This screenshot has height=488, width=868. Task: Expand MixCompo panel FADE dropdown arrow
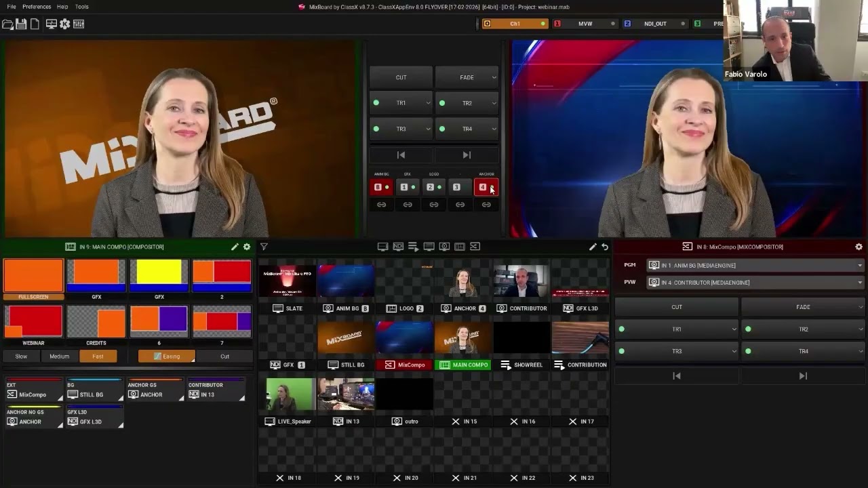[x=860, y=307]
